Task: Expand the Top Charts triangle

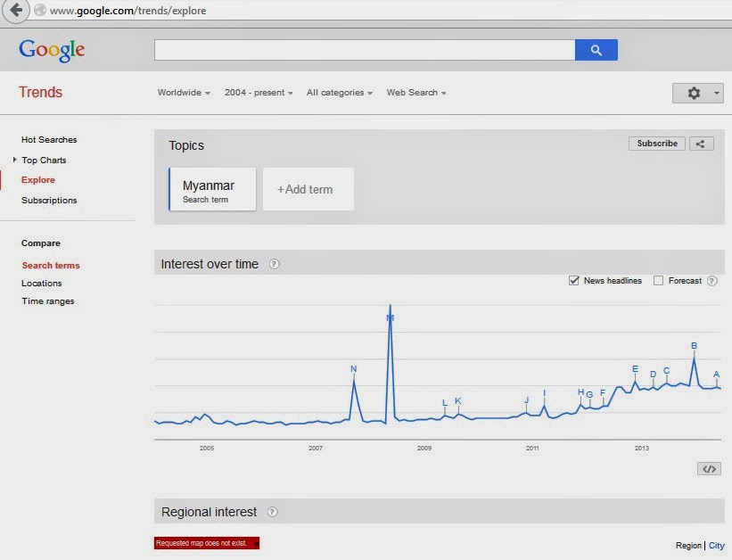Action: tap(14, 160)
